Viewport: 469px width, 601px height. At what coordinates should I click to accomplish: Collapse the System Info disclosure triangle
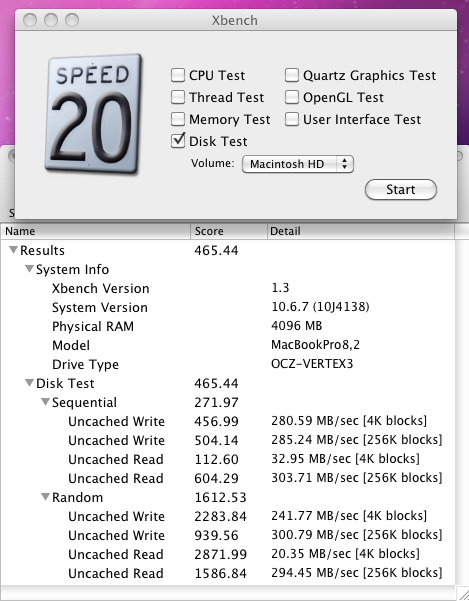pyautogui.click(x=30, y=269)
